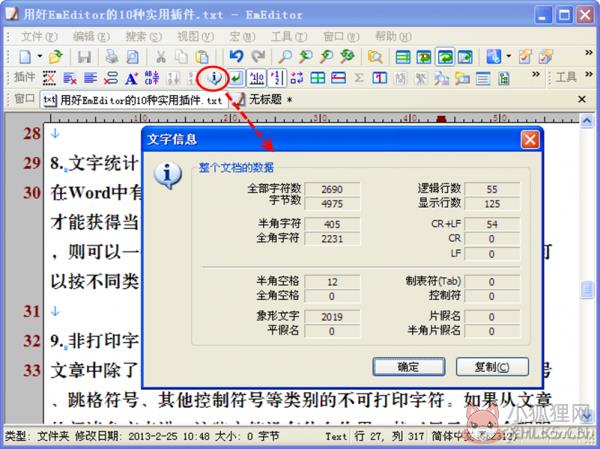Switch to 用好EmEditor的10种实用插件.txt tab
The height and width of the screenshot is (449, 600).
click(133, 100)
